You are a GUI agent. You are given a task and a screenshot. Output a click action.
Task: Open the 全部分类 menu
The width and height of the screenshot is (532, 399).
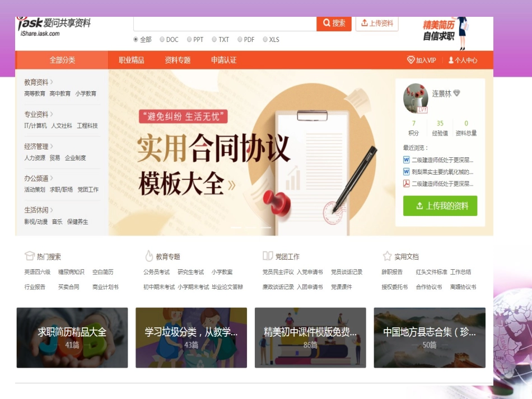click(62, 60)
